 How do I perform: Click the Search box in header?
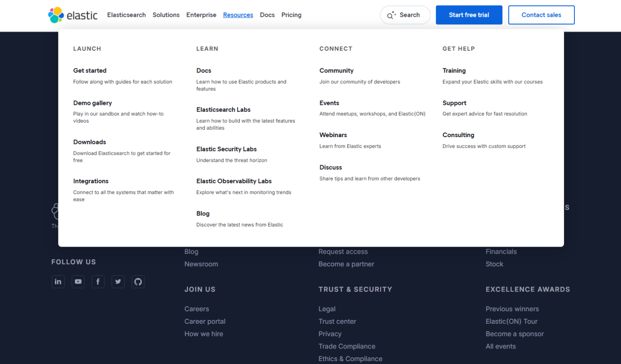[405, 15]
